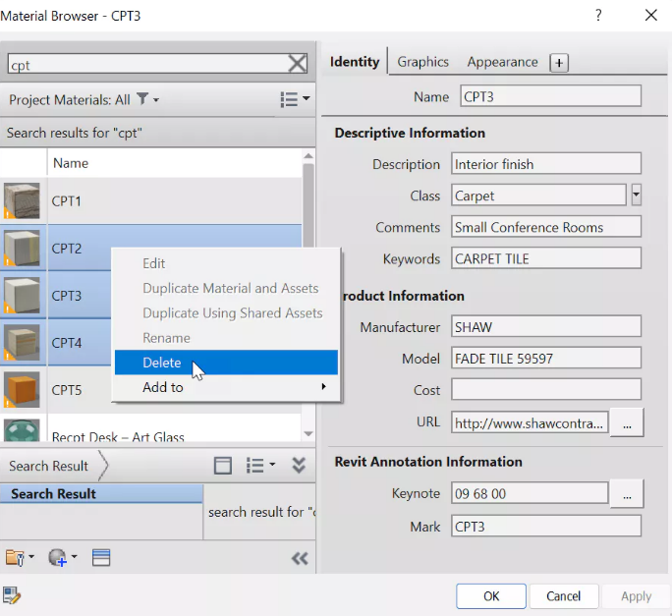Select the CPT1 name row
This screenshot has width=672, height=616.
[x=175, y=200]
